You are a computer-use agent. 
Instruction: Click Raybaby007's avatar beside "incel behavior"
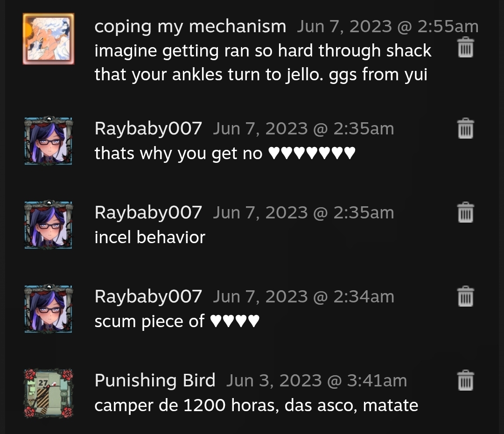[x=49, y=225]
